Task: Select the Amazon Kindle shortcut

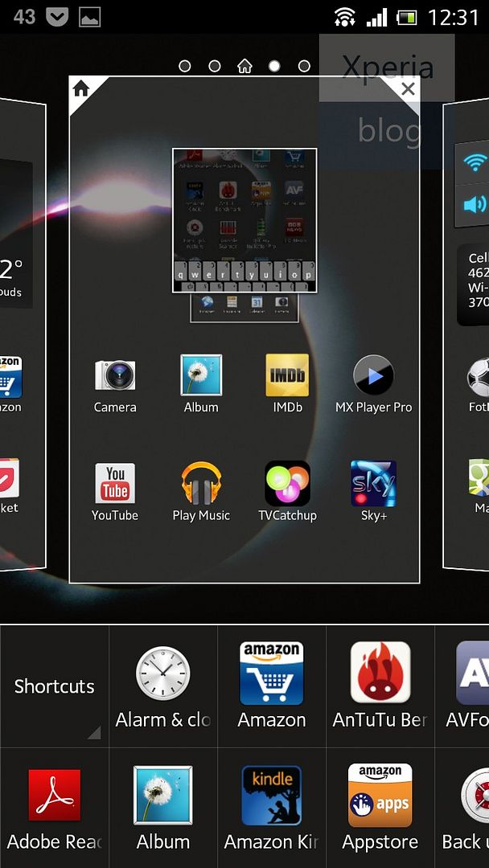Action: pos(271,809)
